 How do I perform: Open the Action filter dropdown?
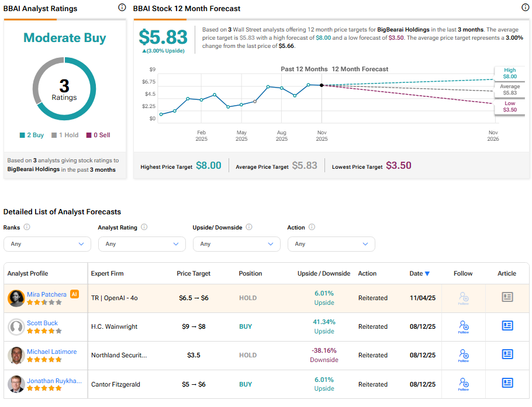pos(331,244)
